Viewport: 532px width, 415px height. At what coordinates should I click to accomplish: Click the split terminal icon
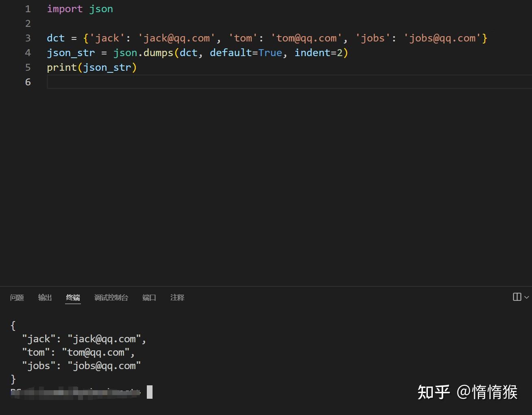(517, 297)
